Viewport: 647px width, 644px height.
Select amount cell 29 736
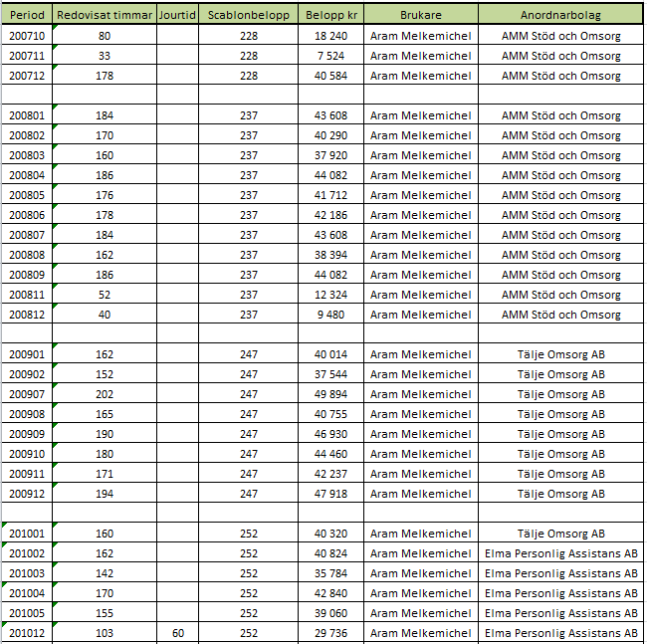[x=330, y=633]
